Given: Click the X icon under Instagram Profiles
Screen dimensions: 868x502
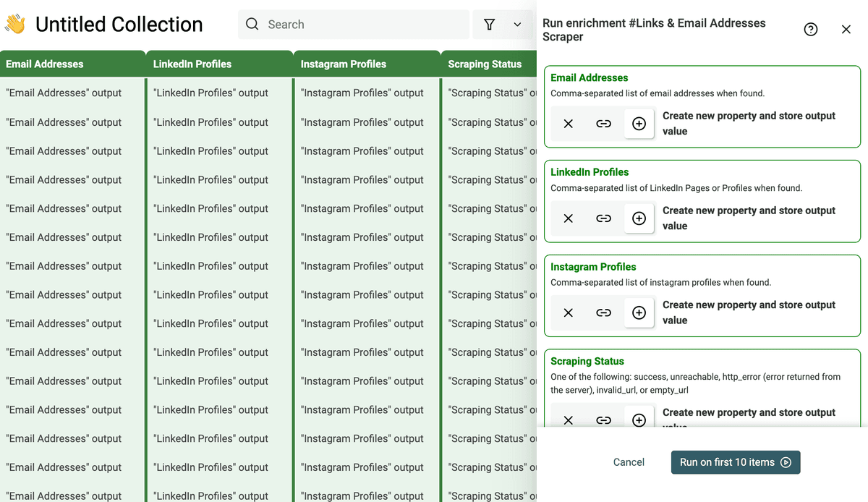Looking at the screenshot, I should pyautogui.click(x=569, y=313).
